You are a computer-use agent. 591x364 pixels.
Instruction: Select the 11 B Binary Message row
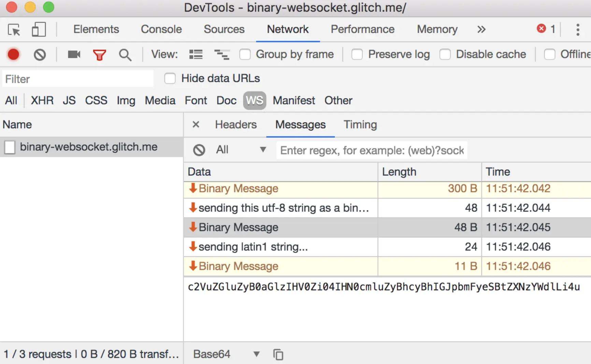point(387,266)
